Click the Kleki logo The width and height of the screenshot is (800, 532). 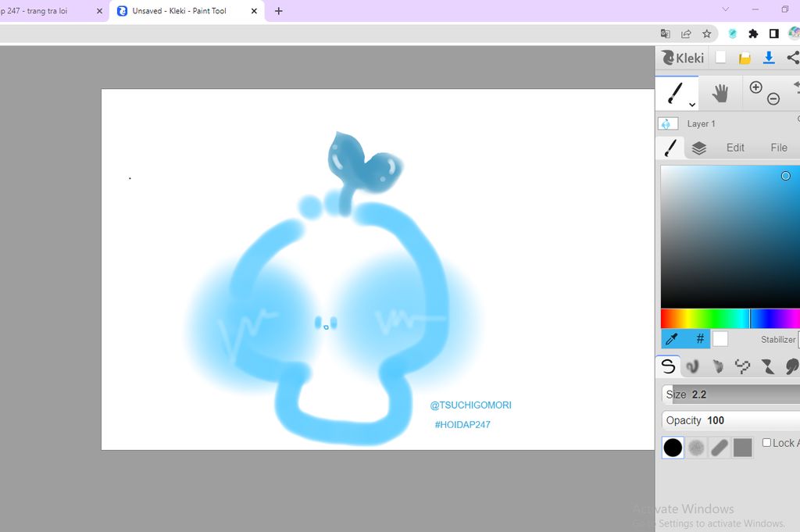683,58
